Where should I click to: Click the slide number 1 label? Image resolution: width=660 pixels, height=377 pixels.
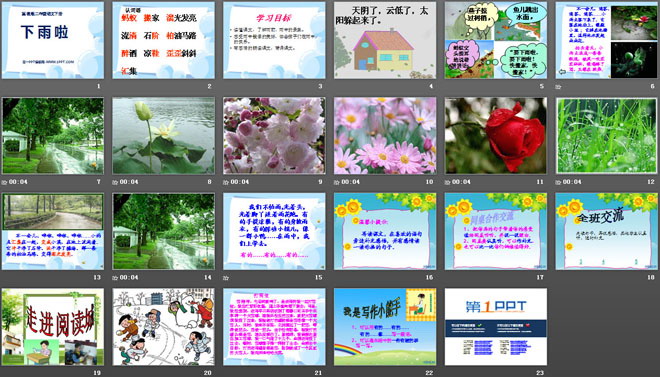[x=99, y=86]
